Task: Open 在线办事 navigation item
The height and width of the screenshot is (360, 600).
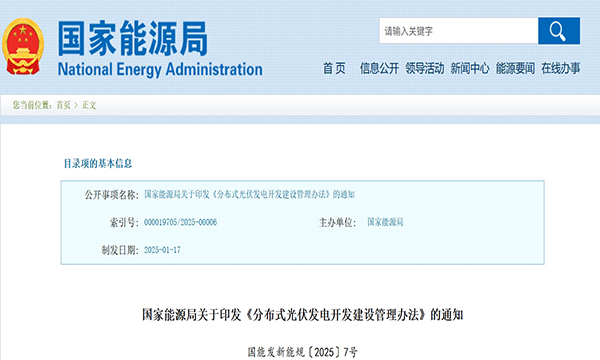Action: click(560, 68)
